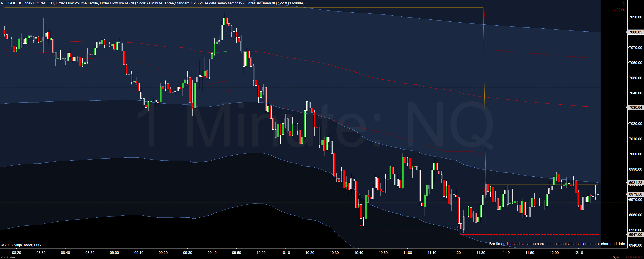Click the 'Bar timer disabled' status message
This screenshot has width=644, height=259.
point(557,244)
